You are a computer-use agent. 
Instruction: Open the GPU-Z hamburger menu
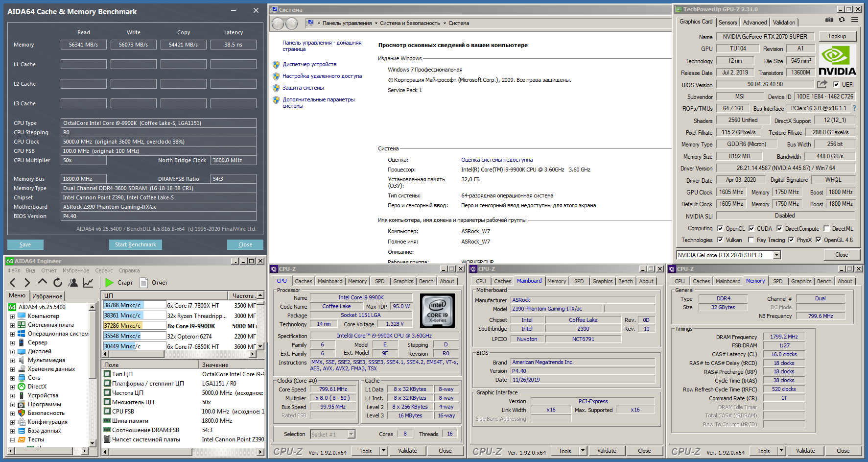(x=854, y=20)
